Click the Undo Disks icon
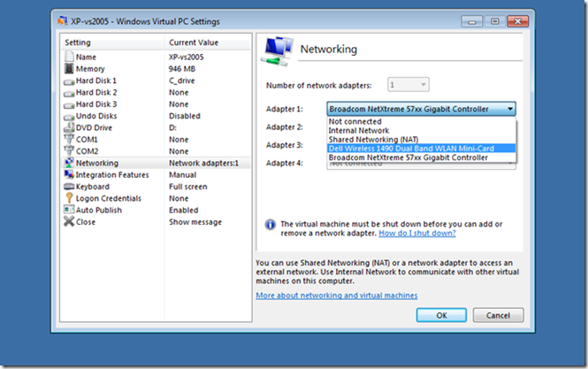 (69, 117)
